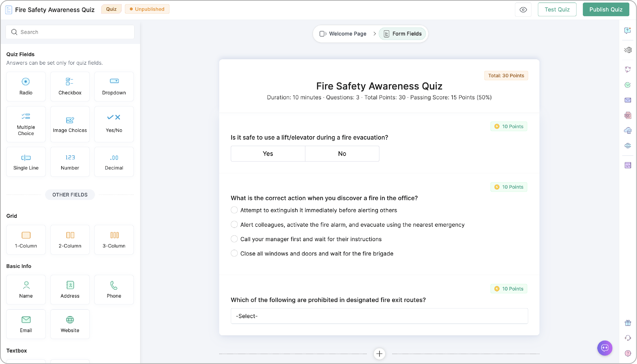
Task: Click the Search fields input
Action: coord(70,32)
